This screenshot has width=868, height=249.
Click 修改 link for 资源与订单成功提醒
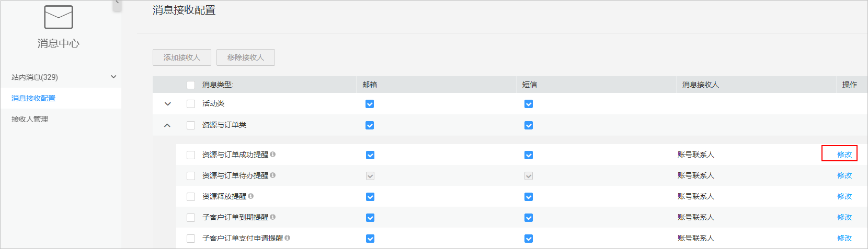(x=844, y=155)
